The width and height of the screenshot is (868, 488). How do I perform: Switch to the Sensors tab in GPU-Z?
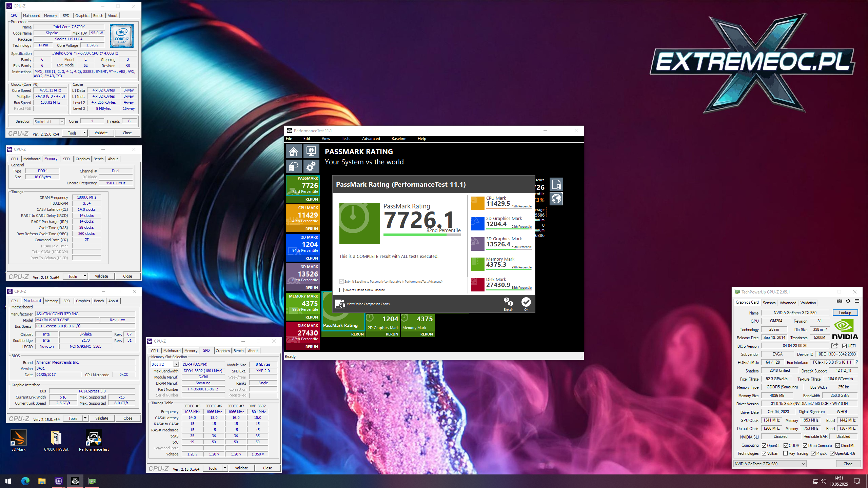(769, 303)
